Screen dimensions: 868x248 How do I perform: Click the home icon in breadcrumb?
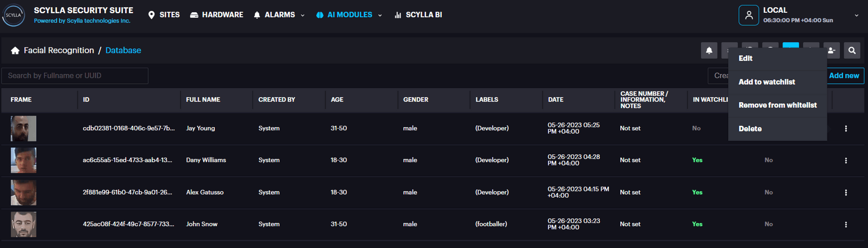(x=15, y=50)
